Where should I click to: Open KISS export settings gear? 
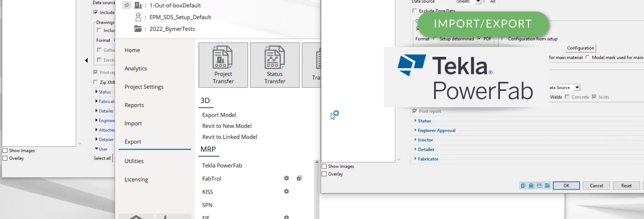click(287, 192)
